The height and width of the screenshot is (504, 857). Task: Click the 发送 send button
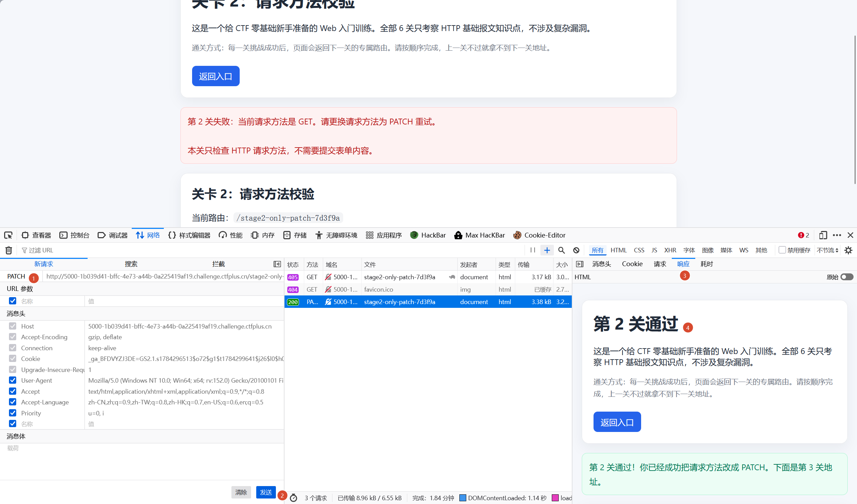(266, 492)
